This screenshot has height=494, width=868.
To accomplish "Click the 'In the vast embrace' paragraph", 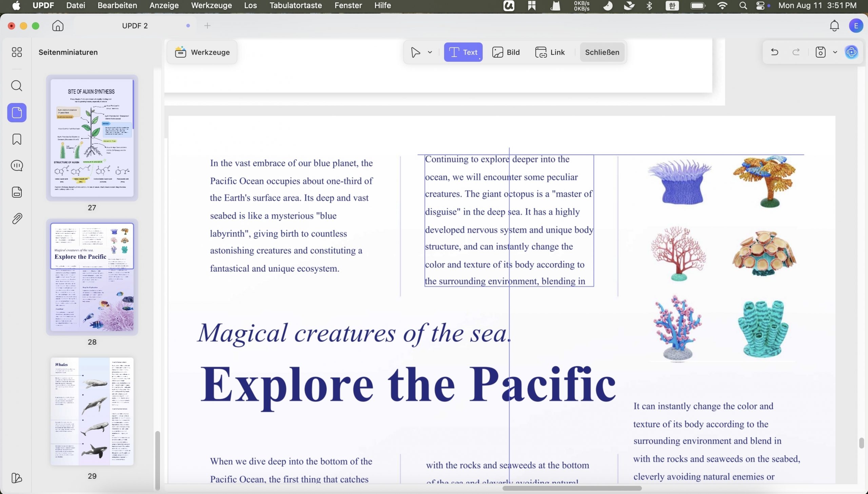I will click(291, 216).
